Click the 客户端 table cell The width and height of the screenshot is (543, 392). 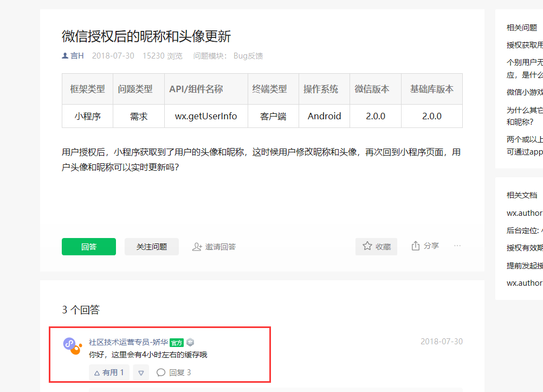tap(273, 116)
